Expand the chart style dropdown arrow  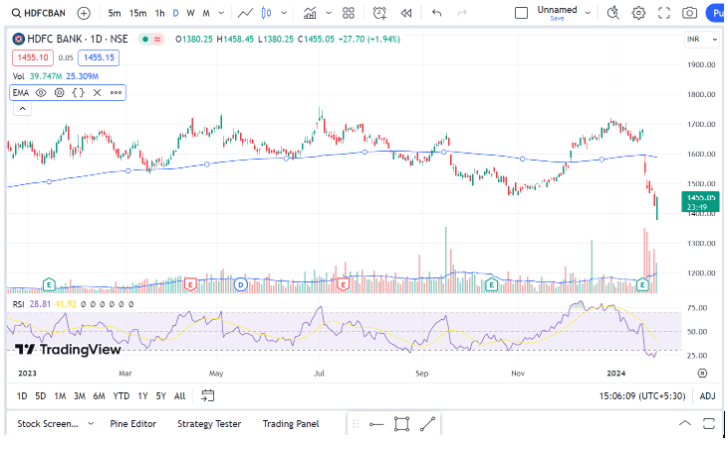click(284, 13)
